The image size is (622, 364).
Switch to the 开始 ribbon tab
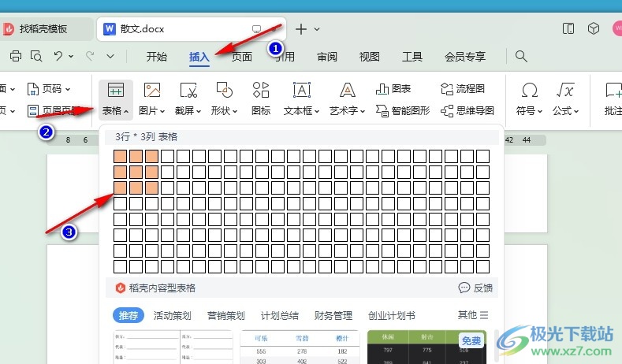coord(157,56)
